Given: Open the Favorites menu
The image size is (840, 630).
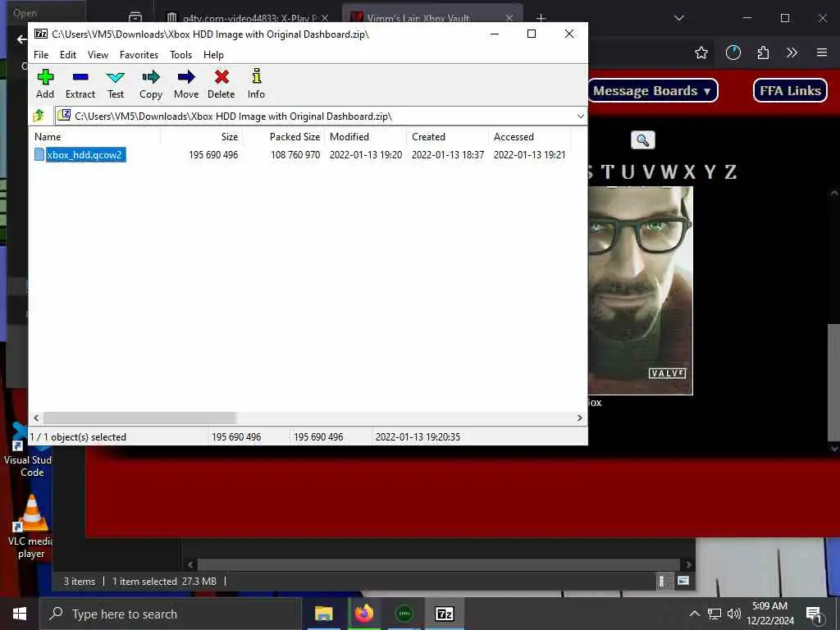Looking at the screenshot, I should [139, 55].
